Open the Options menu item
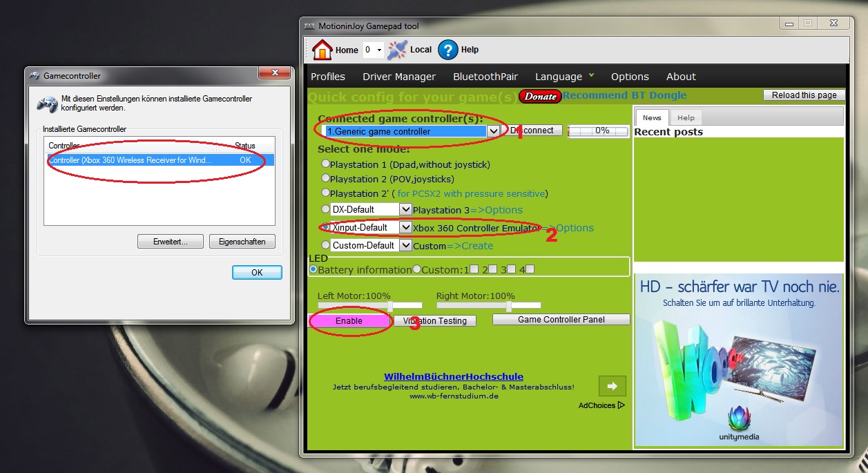Viewport: 868px width, 473px height. 630,77
